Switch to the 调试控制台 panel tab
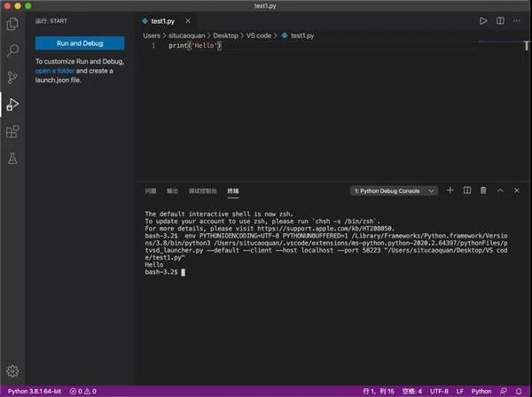The width and height of the screenshot is (532, 397). (x=203, y=191)
